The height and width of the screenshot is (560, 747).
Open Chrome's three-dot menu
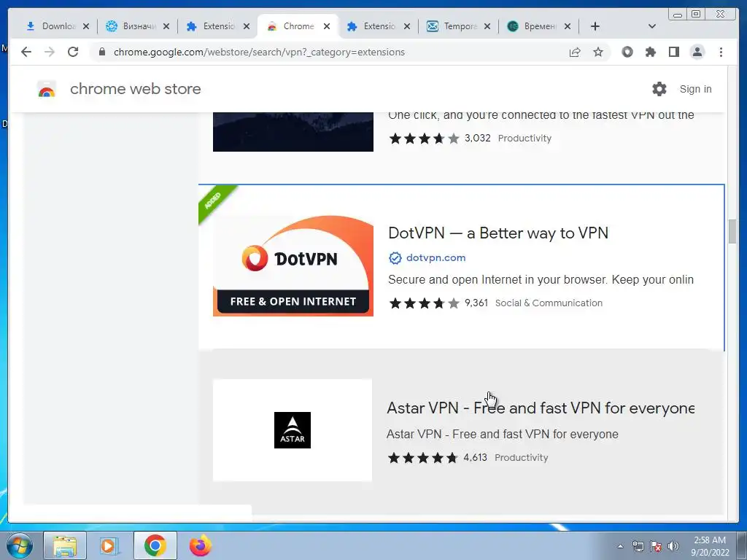[x=721, y=52]
